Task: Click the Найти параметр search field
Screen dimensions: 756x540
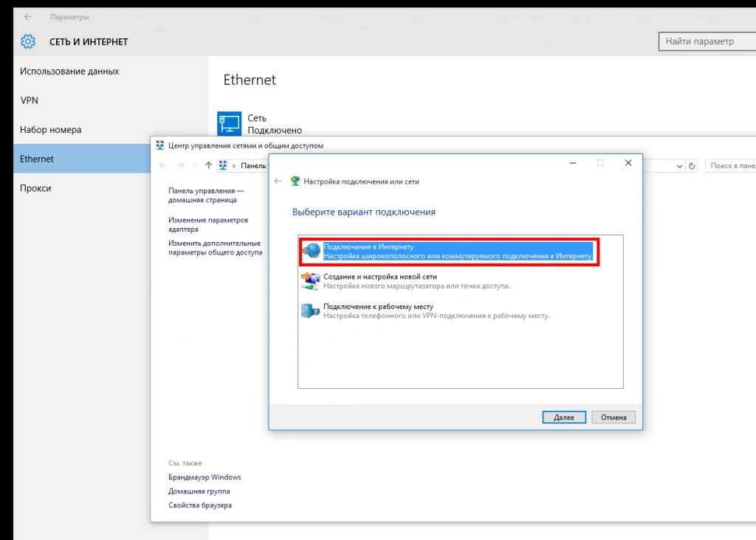Action: tap(705, 41)
